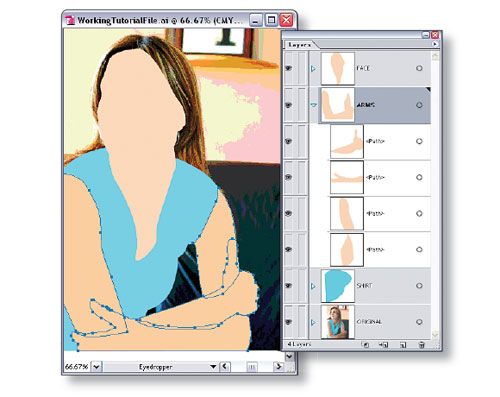This screenshot has width=500, height=397.
Task: Click the Make/Release Clipping Mask icon
Action: click(365, 345)
